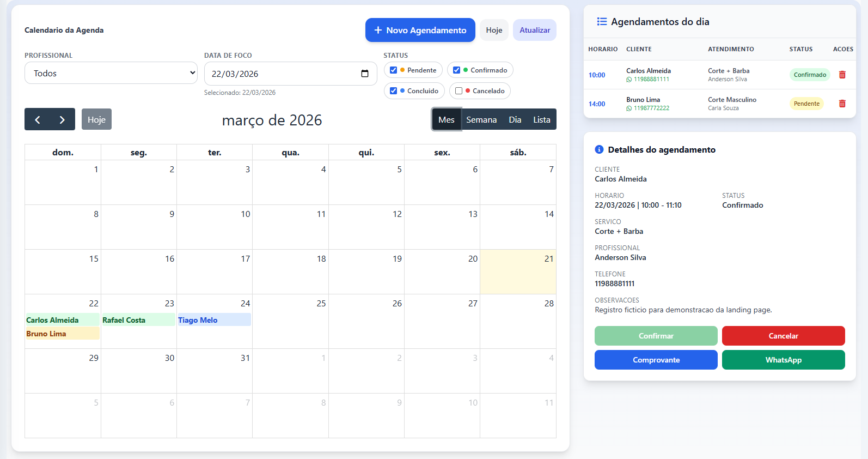The width and height of the screenshot is (868, 459).
Task: Switch to the Dia calendar view
Action: pyautogui.click(x=515, y=119)
